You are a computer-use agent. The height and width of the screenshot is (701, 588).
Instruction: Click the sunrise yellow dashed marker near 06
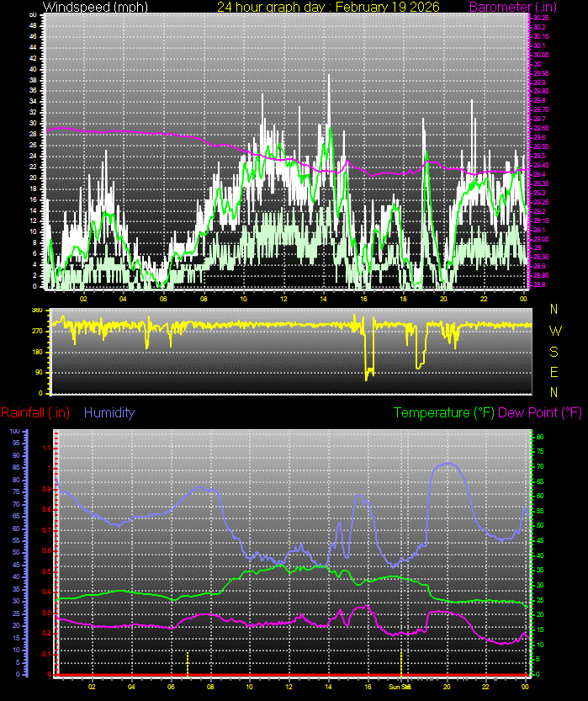(188, 663)
